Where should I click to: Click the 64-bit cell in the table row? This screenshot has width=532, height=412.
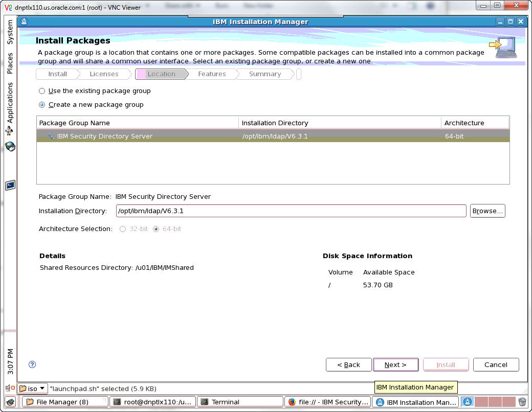pyautogui.click(x=454, y=136)
